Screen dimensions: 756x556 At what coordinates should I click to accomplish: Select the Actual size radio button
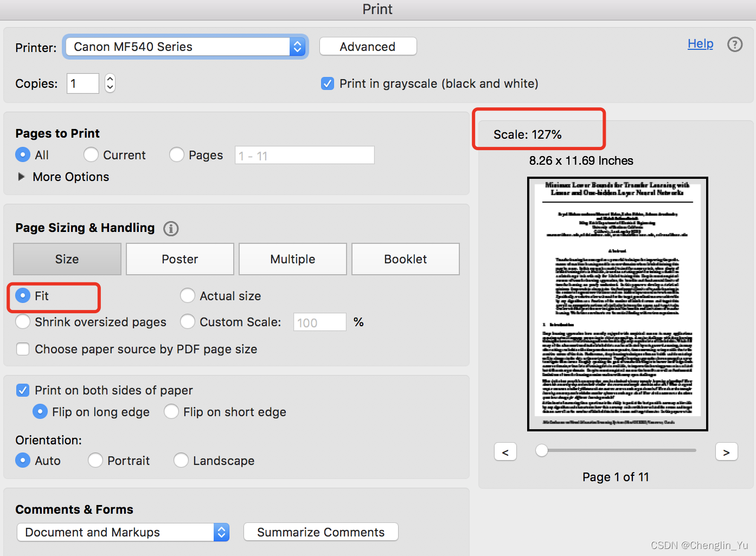pos(188,296)
